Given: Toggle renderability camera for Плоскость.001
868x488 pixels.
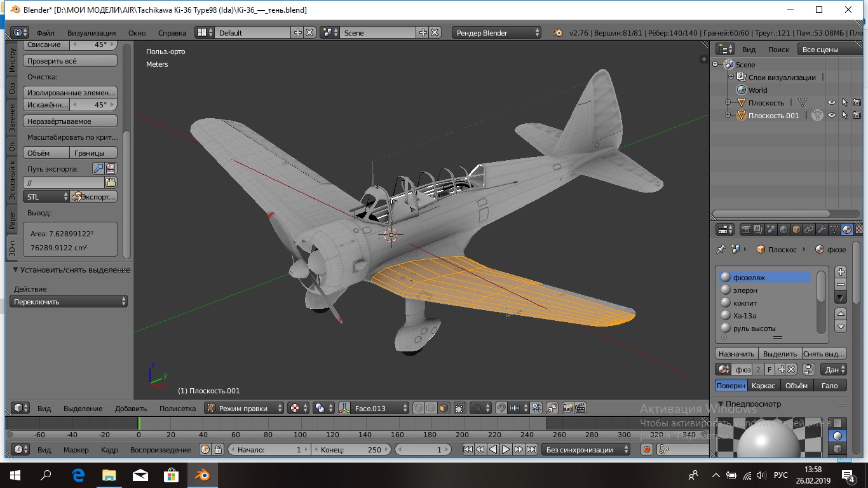Looking at the screenshot, I should 857,115.
